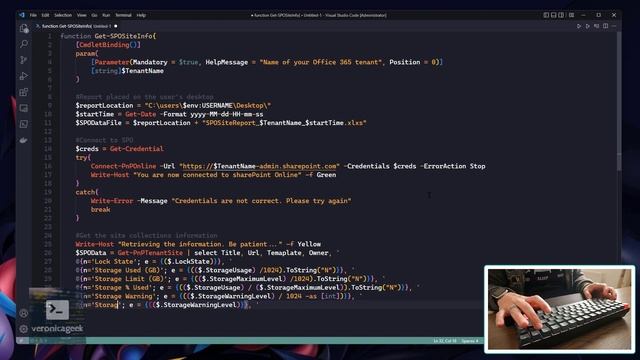The height and width of the screenshot is (360, 640).
Task: Click on the 'break' keyword in catch block
Action: 100,209
